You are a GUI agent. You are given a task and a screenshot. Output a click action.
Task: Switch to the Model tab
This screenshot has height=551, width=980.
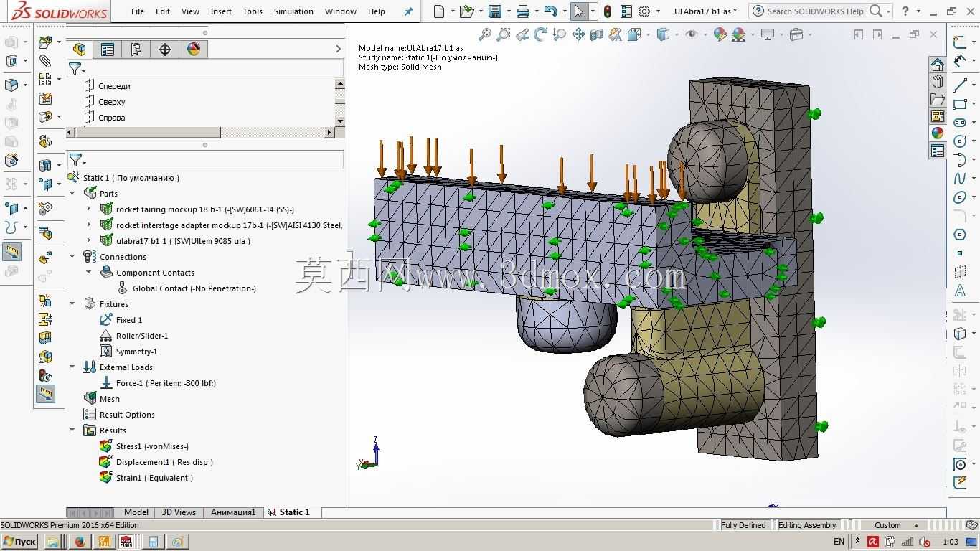pos(136,512)
